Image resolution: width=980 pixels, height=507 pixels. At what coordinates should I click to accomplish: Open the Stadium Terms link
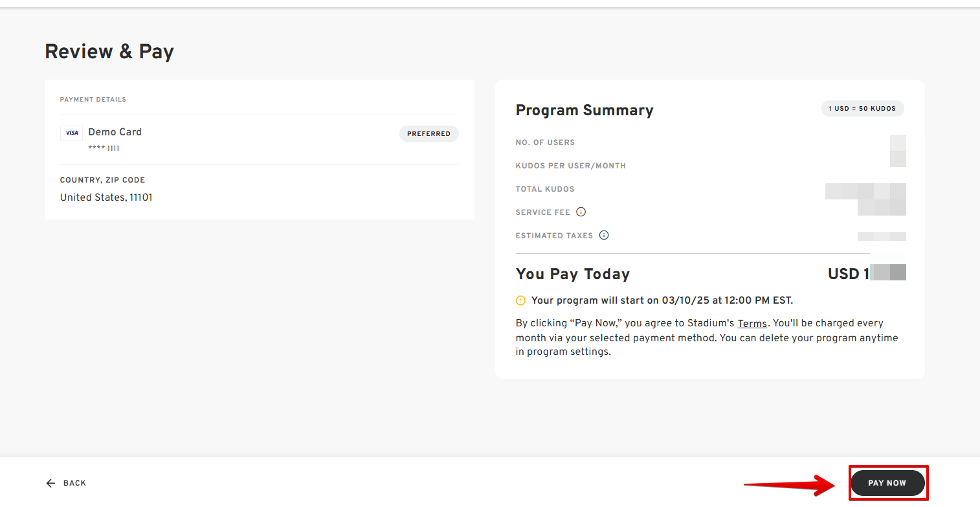point(752,324)
